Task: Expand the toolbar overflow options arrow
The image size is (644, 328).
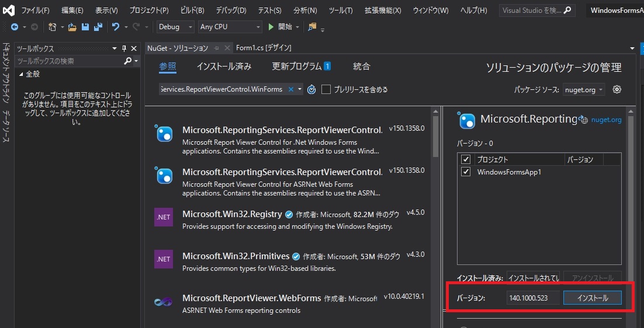Action: pos(323,30)
